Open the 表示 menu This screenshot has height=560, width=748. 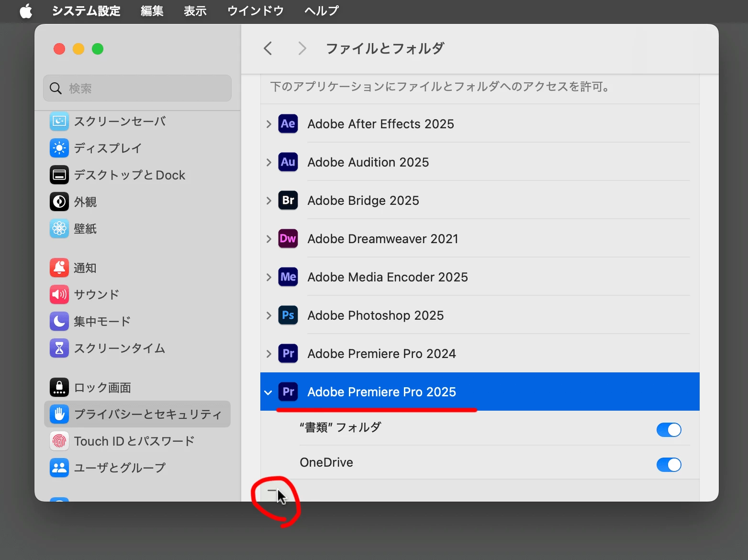coord(195,11)
